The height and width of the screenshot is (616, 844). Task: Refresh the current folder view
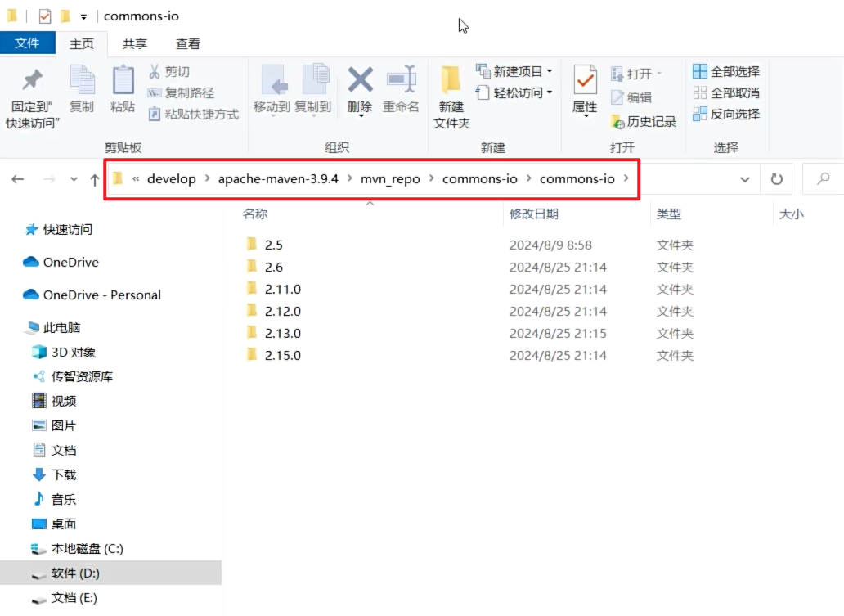pos(776,179)
